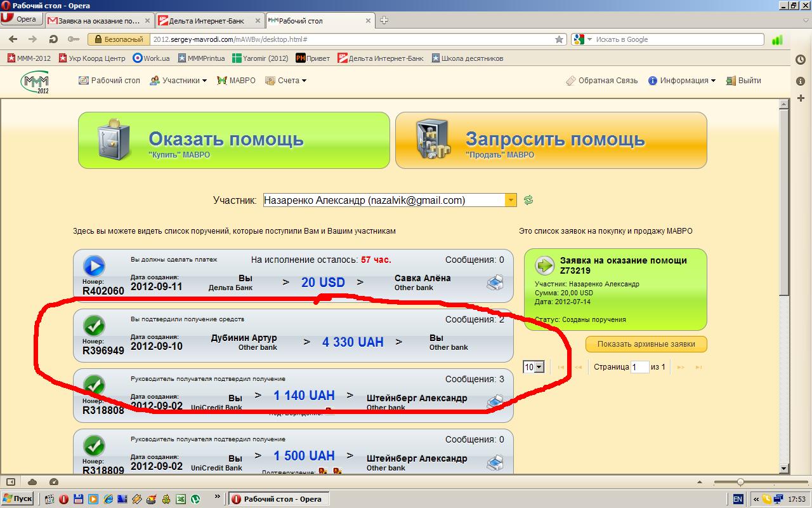Click the printer icon in the 1 500 UAH row
Screen dimensions: 812x508
click(495, 462)
